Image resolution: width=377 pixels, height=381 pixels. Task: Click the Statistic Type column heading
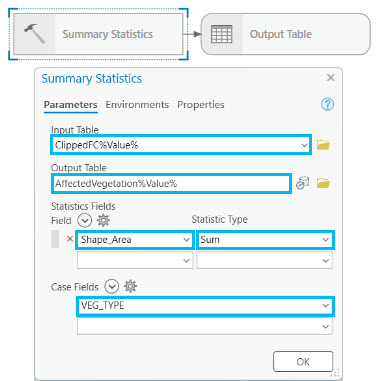[x=219, y=219]
